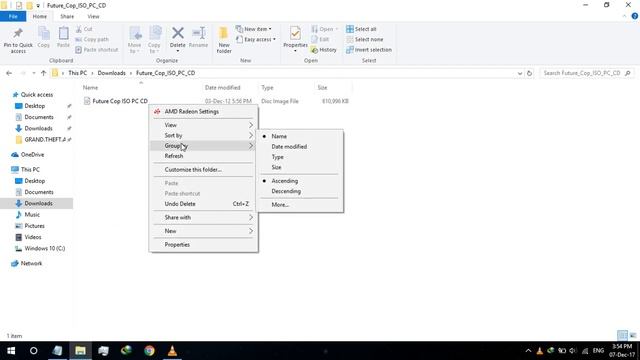Click Copy path in ribbon
Viewport: 640px width, 360px height.
pyautogui.click(x=92, y=40)
